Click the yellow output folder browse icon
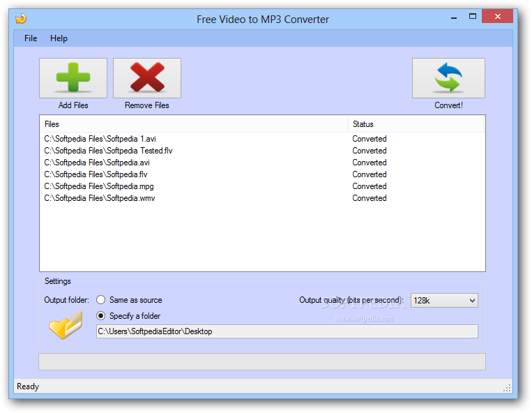 (x=66, y=325)
